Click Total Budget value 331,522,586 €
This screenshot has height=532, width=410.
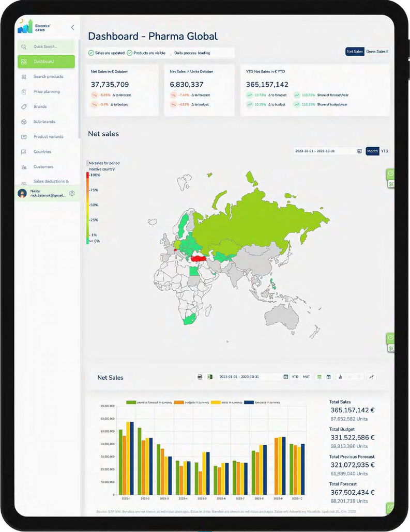[352, 437]
